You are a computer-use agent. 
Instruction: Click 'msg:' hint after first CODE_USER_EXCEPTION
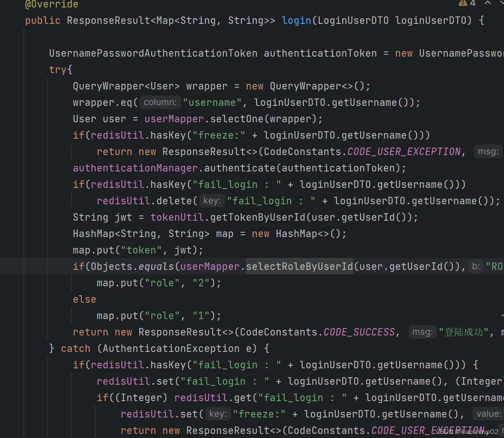click(x=488, y=151)
